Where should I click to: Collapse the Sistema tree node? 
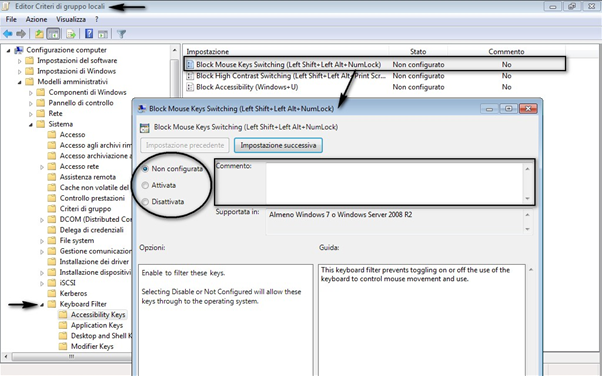click(x=31, y=124)
